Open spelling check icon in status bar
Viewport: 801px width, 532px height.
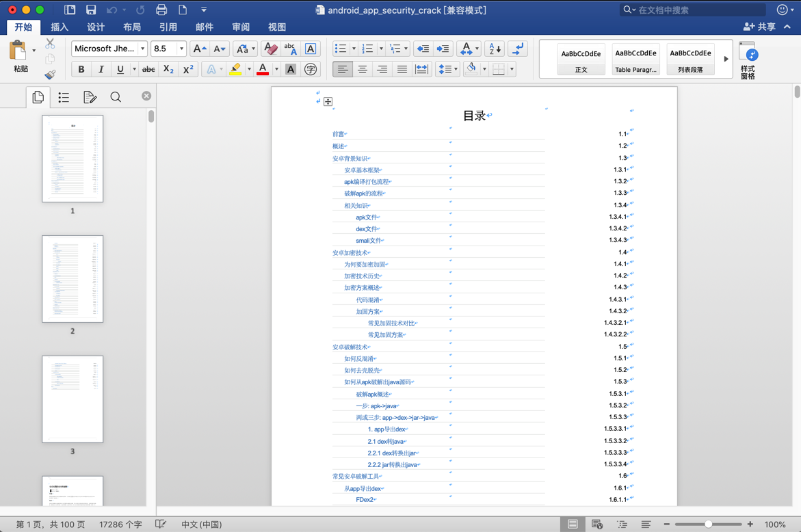(x=160, y=524)
